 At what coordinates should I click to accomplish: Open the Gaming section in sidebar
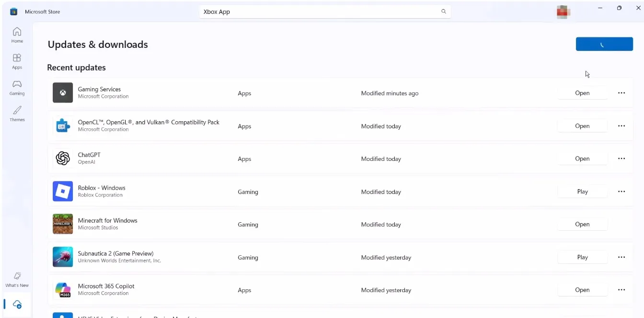pos(17,88)
